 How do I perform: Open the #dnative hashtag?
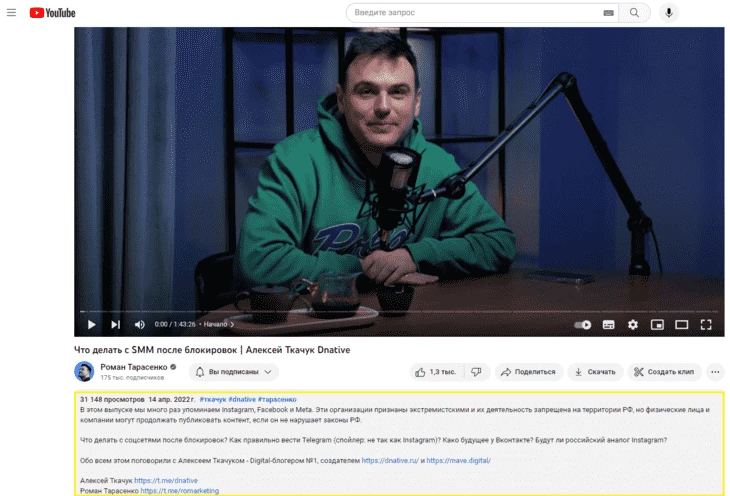pyautogui.click(x=242, y=399)
